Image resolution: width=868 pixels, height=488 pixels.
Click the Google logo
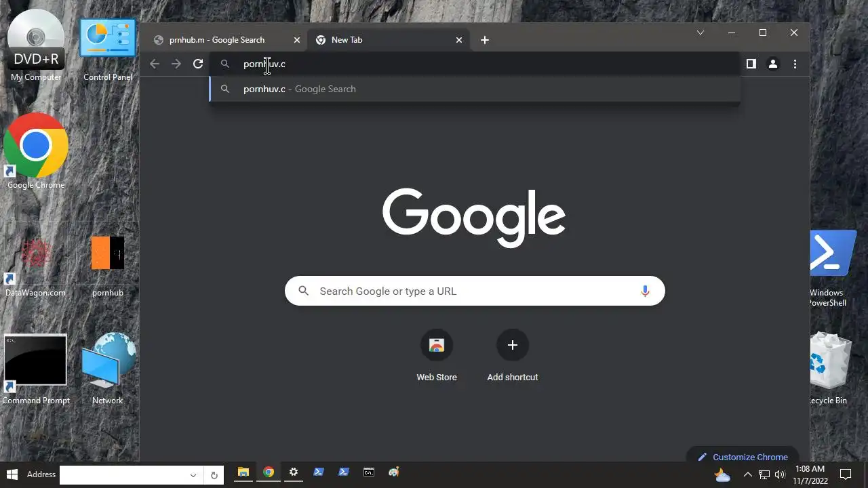click(474, 218)
